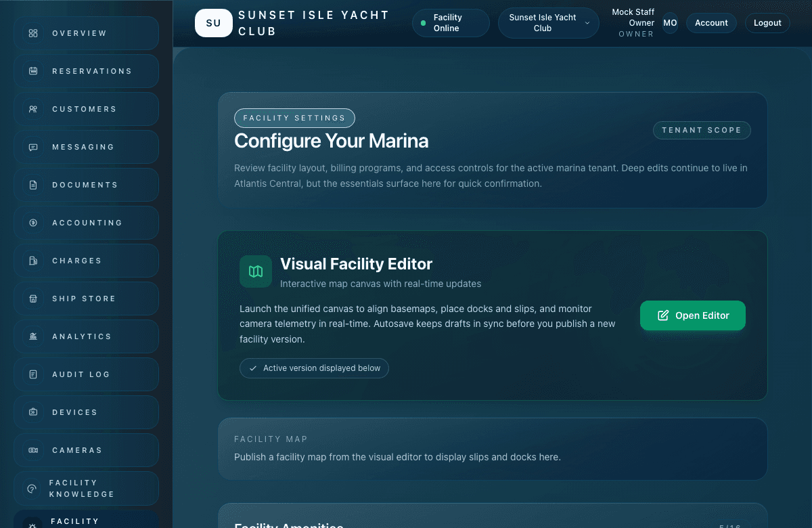Click the Documents file icon
812x528 pixels.
click(33, 185)
